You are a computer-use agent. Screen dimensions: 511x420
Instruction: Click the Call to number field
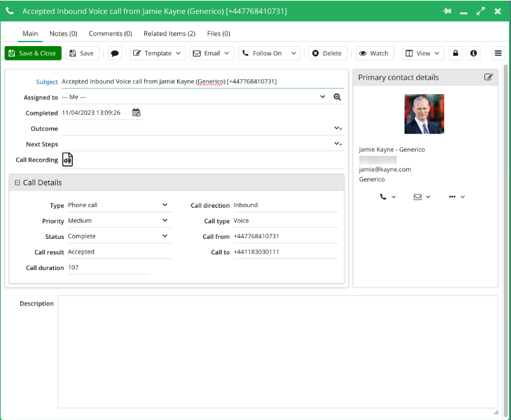(x=286, y=252)
